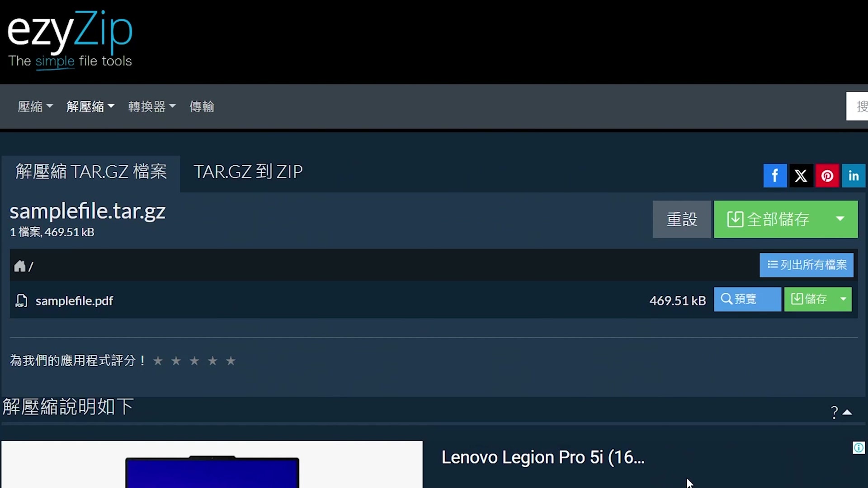
Task: Open the 壓縮 menu
Action: [x=35, y=107]
